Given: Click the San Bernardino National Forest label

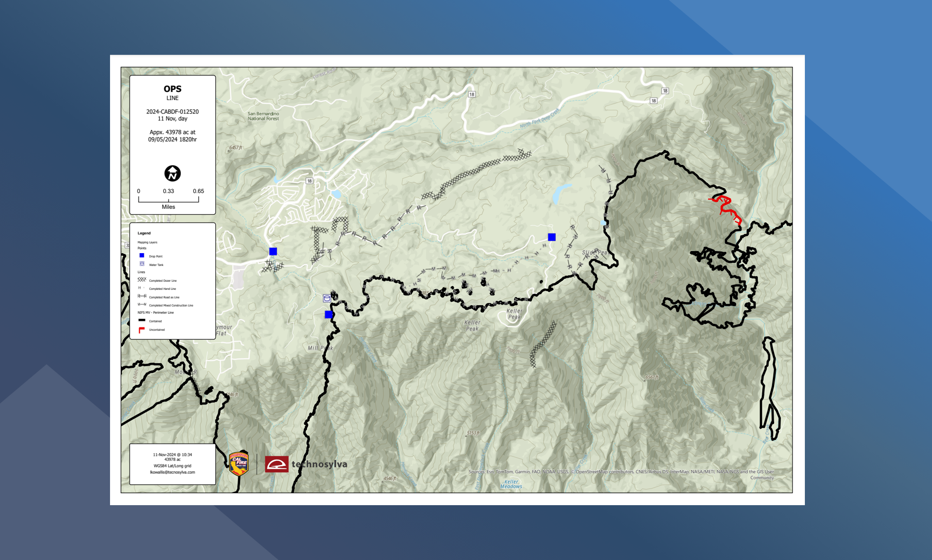Looking at the screenshot, I should (263, 116).
